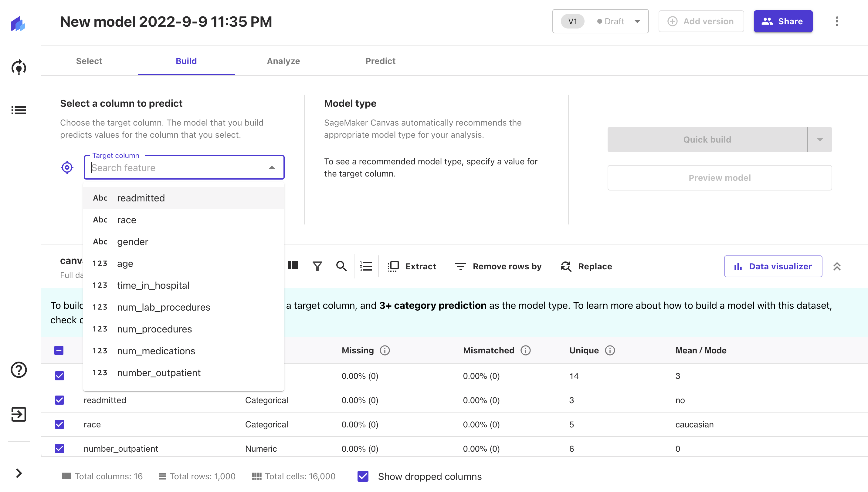This screenshot has width=868, height=492.
Task: Toggle the select-all header checkbox
Action: coord(59,350)
